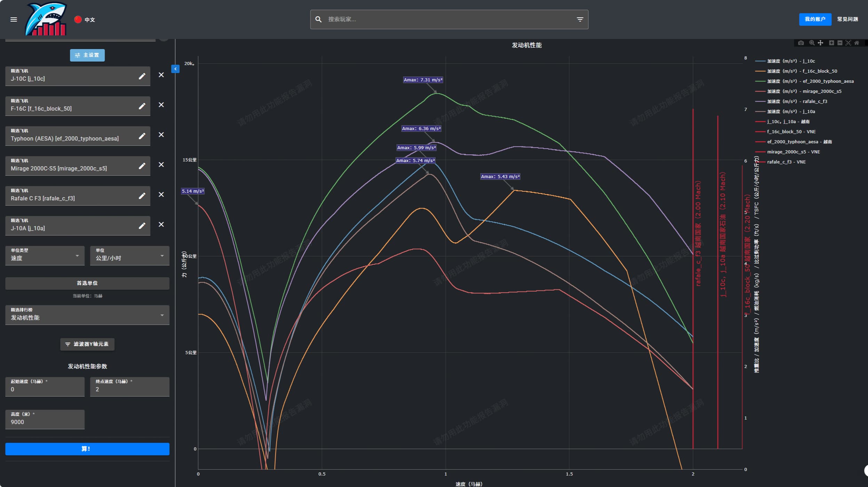Collapse the sidebar with the arrow tab
The height and width of the screenshot is (487, 868).
click(175, 69)
